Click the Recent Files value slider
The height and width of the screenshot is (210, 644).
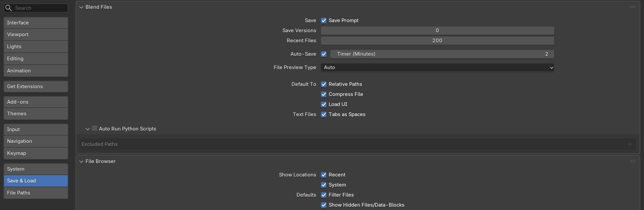click(x=437, y=41)
